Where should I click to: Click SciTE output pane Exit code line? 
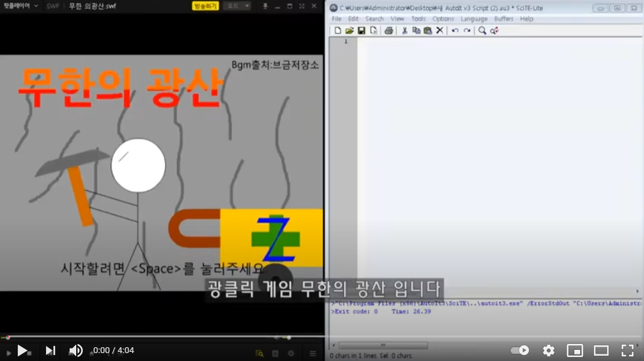(381, 312)
